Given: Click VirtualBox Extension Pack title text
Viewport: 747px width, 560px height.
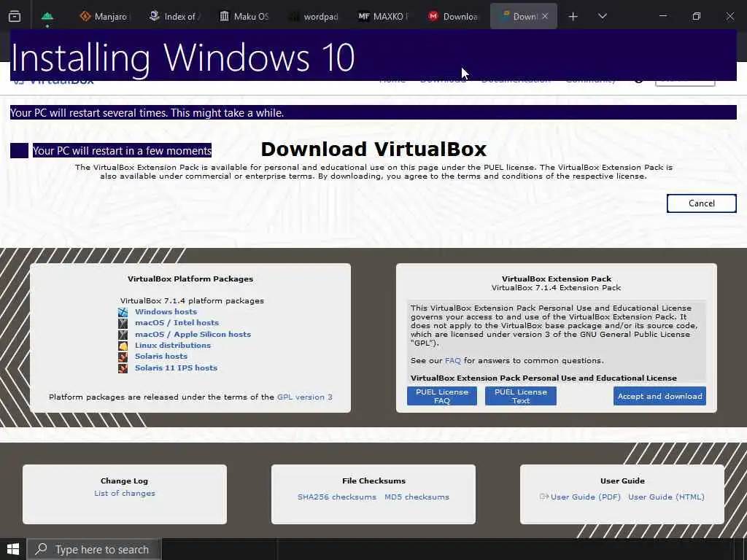Looking at the screenshot, I should [x=557, y=279].
